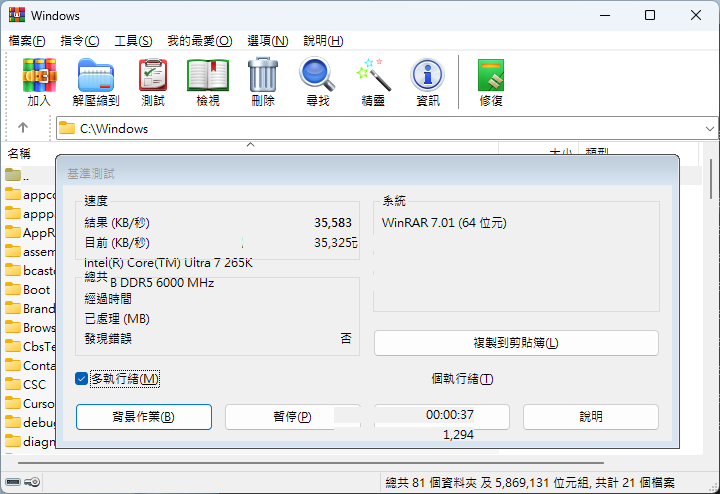Open the Options (選項) menu
The height and width of the screenshot is (494, 720).
[x=268, y=41]
